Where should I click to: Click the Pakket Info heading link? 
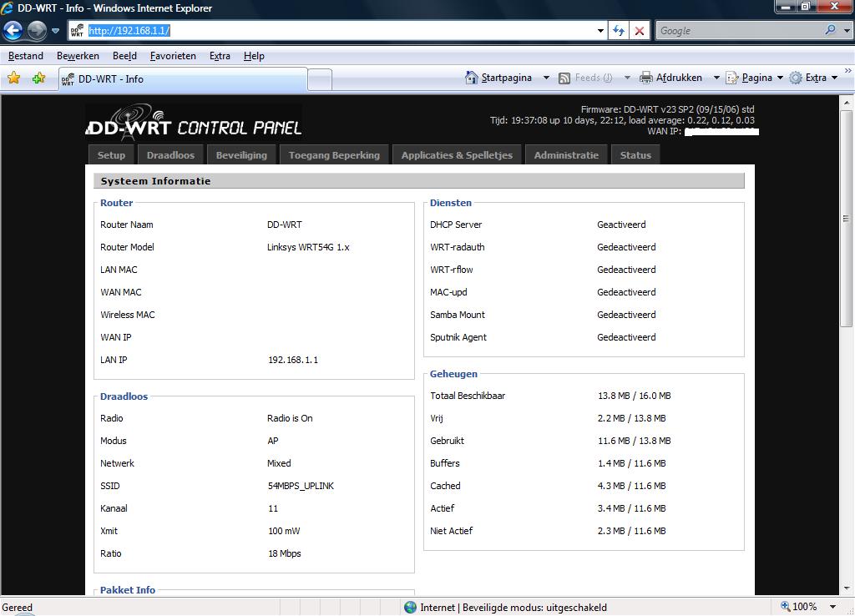click(x=128, y=590)
